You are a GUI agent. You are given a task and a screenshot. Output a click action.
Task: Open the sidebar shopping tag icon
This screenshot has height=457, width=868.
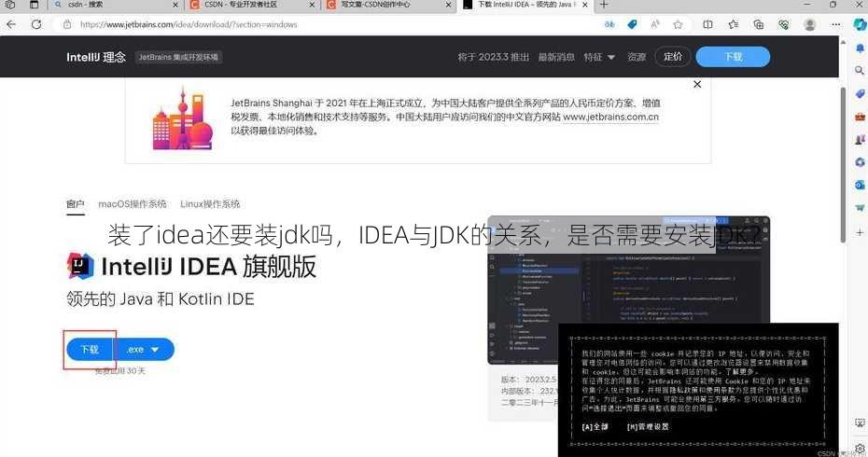[860, 93]
